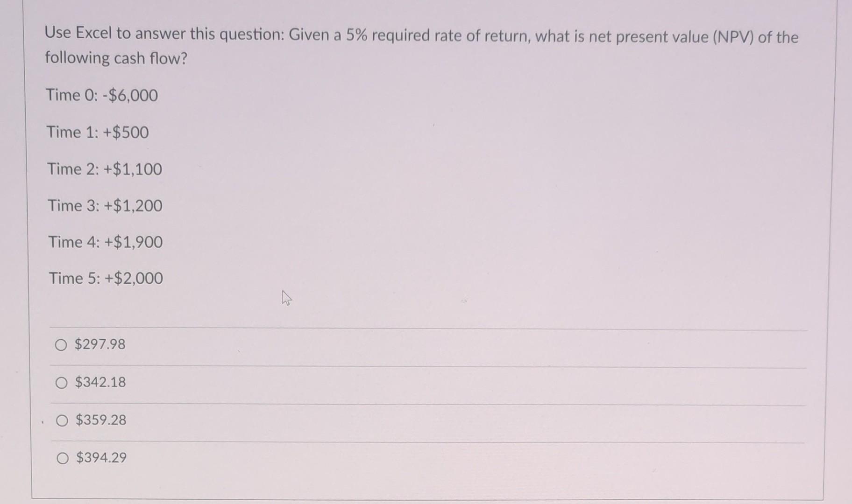Click the $394.29 answer text label

click(100, 459)
